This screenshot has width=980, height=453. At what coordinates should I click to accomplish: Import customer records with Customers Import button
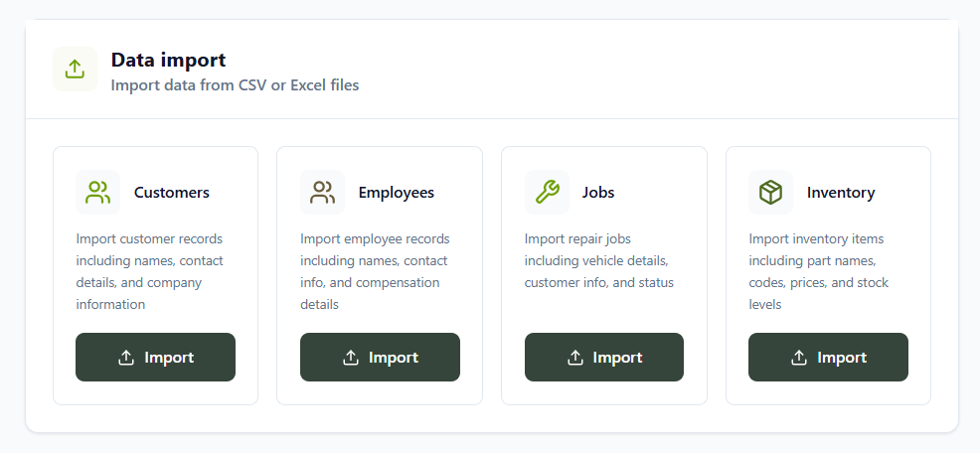tap(156, 358)
